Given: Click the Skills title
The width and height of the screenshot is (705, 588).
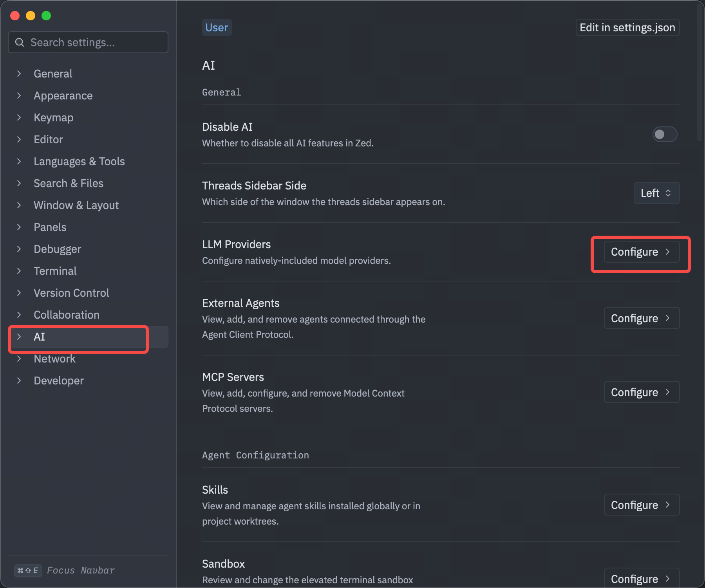Looking at the screenshot, I should pos(215,490).
